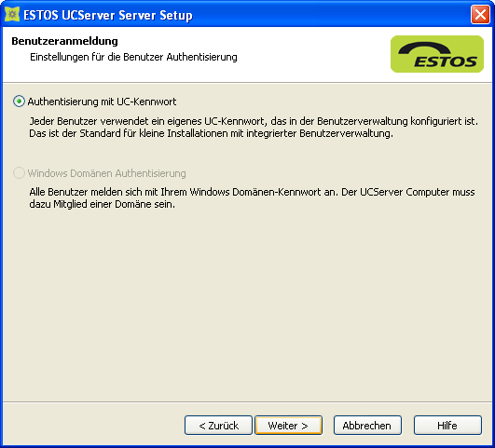Click the line dazu Mitglied einer Domäne sein
The image size is (495, 448).
click(x=103, y=204)
